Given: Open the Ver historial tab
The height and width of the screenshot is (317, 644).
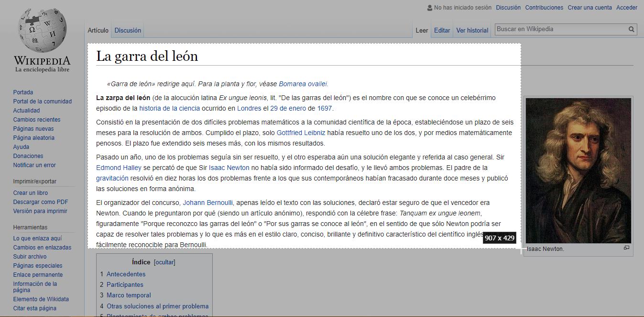Looking at the screenshot, I should [472, 30].
